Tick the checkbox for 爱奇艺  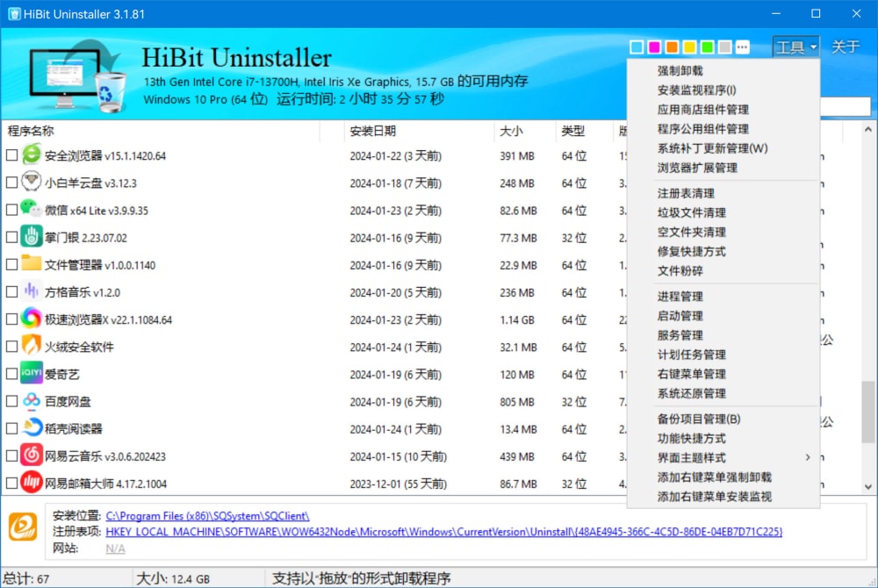(11, 374)
